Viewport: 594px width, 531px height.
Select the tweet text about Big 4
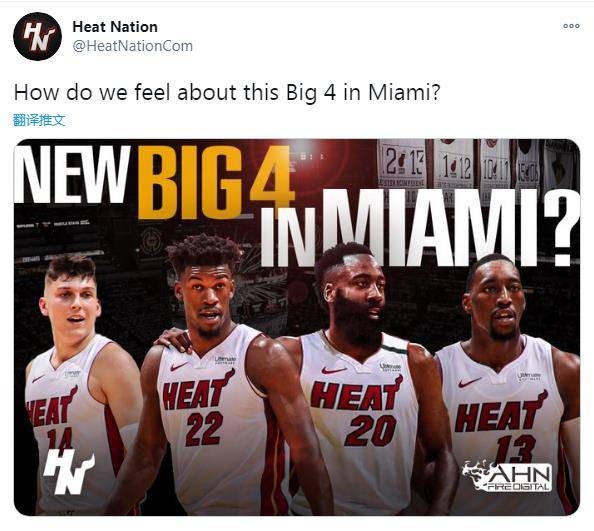(x=227, y=93)
